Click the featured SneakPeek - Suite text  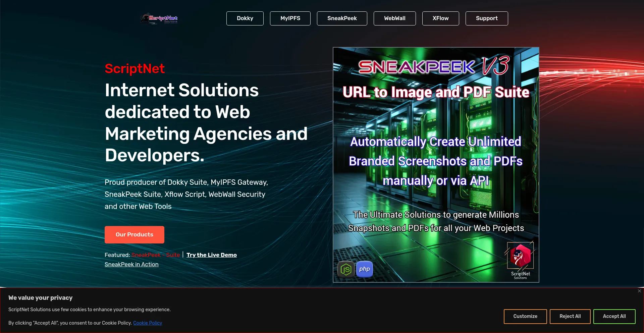155,255
